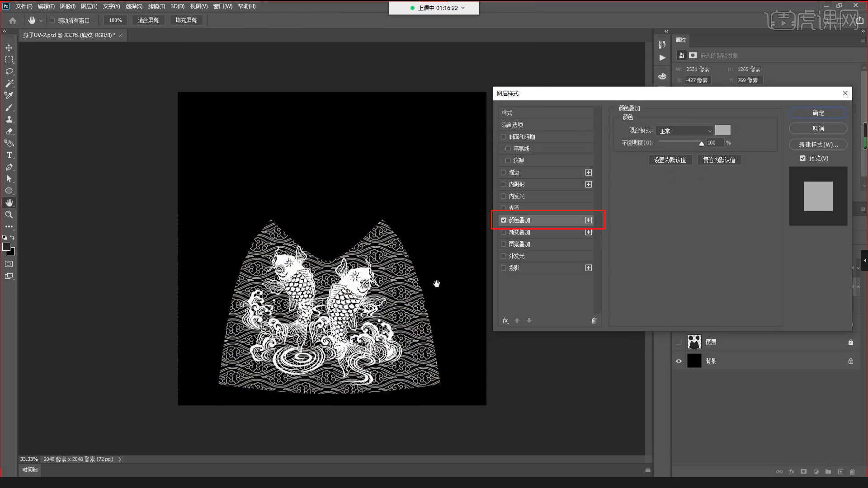Open the overlay color swatch
Image resolution: width=868 pixels, height=488 pixels.
(722, 130)
